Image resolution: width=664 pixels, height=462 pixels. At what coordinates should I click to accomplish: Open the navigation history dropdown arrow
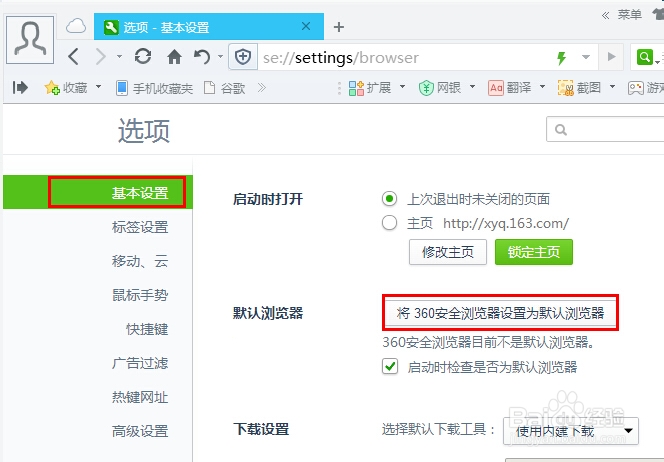point(119,56)
